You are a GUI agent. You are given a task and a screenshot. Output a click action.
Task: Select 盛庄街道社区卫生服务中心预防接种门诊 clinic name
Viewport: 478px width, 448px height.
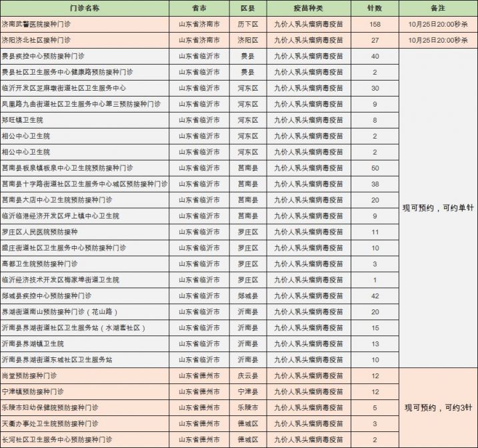pos(85,248)
